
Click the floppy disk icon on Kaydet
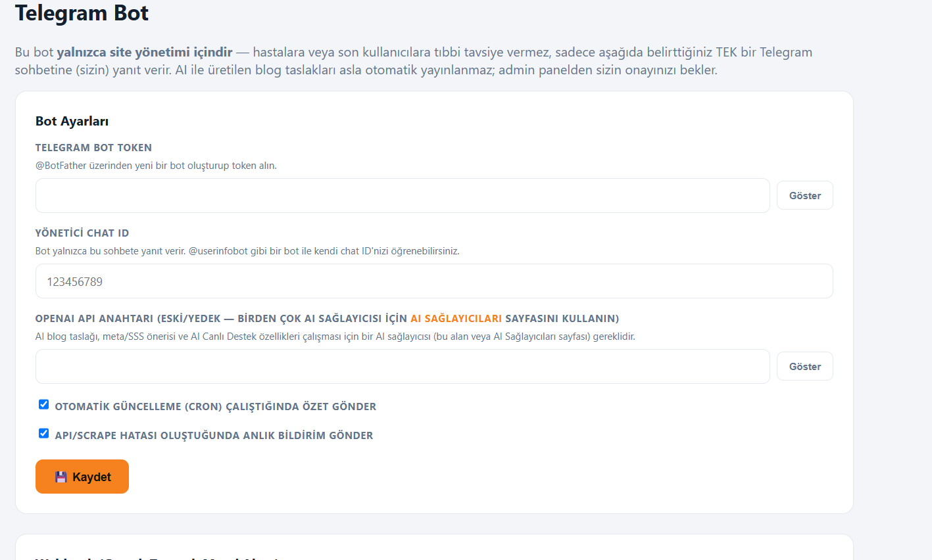[61, 477]
